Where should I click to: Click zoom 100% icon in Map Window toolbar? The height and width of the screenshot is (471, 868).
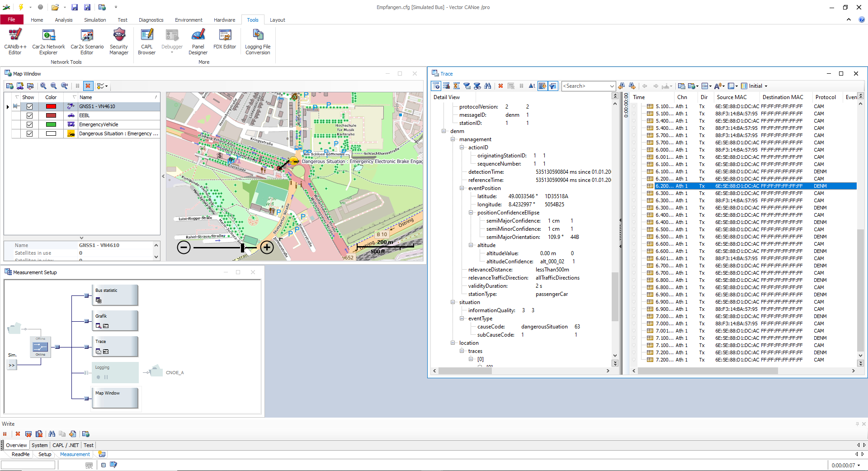tap(65, 86)
